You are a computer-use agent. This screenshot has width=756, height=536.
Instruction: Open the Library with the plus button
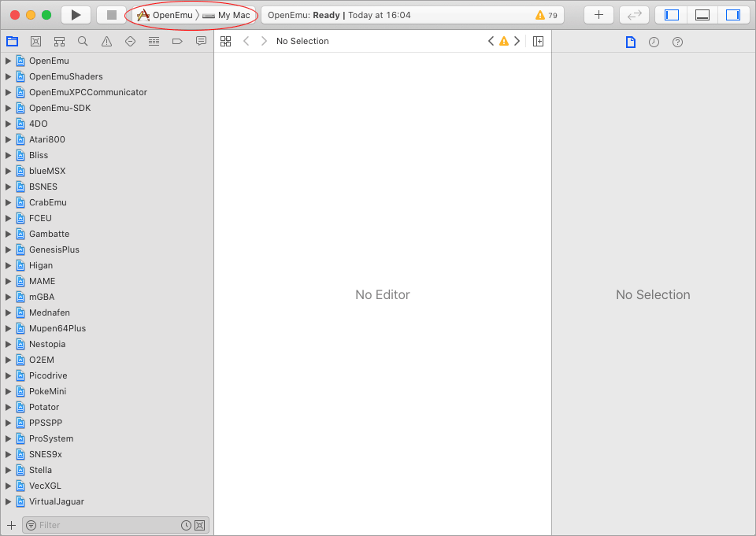pos(598,15)
